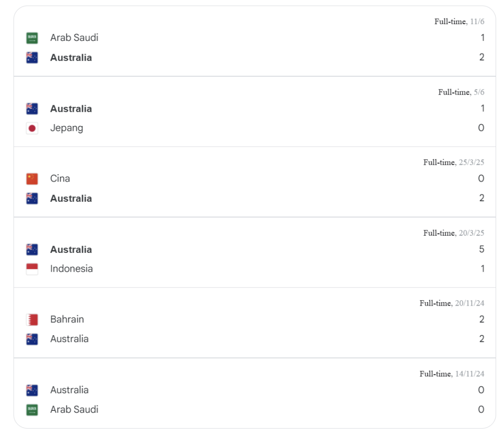
Task: Click the Bahrain flag icon
Action: point(32,320)
